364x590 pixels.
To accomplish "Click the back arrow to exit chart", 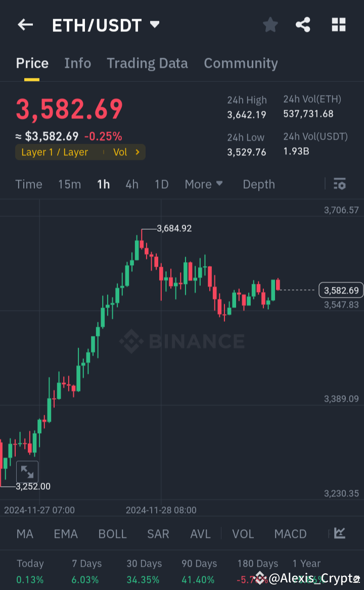I will coord(25,24).
